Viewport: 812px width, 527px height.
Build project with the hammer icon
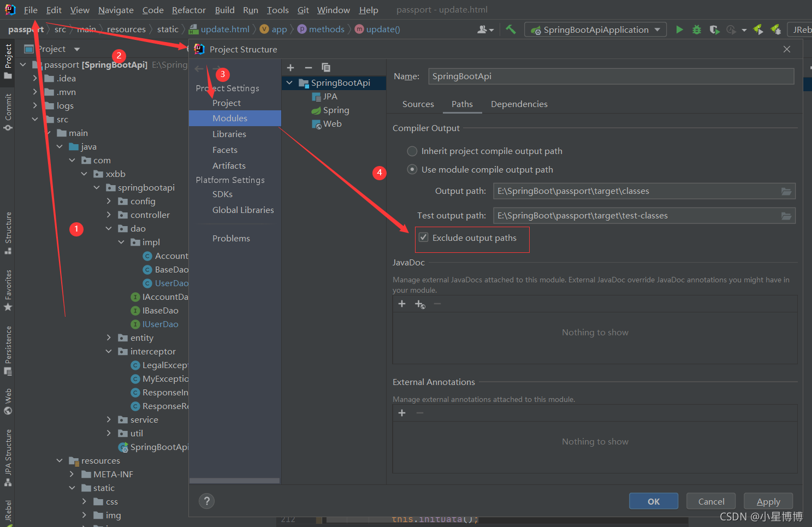pos(511,29)
